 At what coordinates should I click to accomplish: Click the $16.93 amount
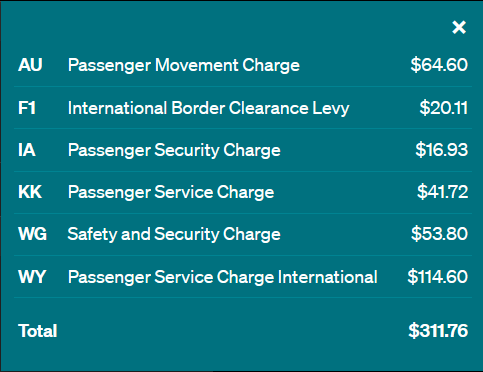point(442,150)
